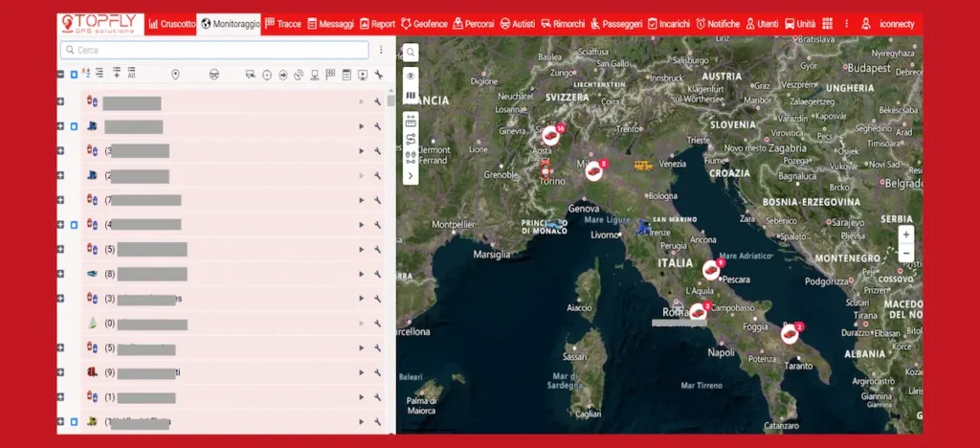
Task: Click play arrow on the (8) group row
Action: (x=361, y=274)
